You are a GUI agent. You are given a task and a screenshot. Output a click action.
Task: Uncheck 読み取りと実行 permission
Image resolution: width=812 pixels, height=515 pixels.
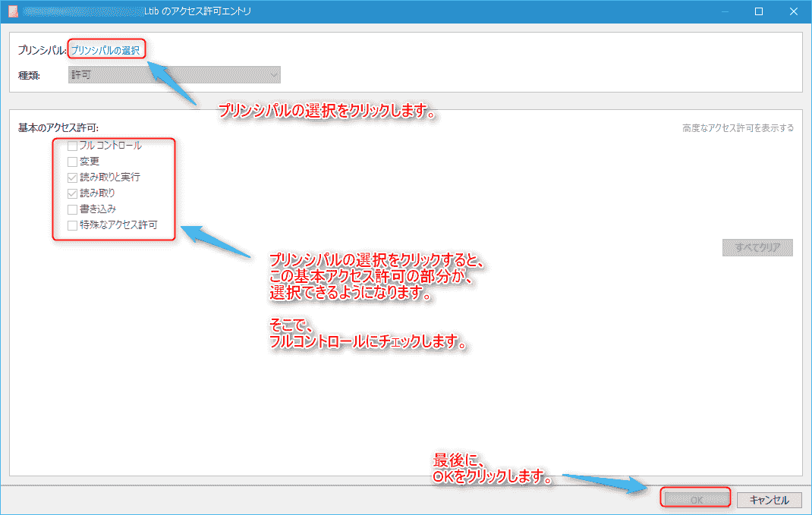click(x=72, y=177)
